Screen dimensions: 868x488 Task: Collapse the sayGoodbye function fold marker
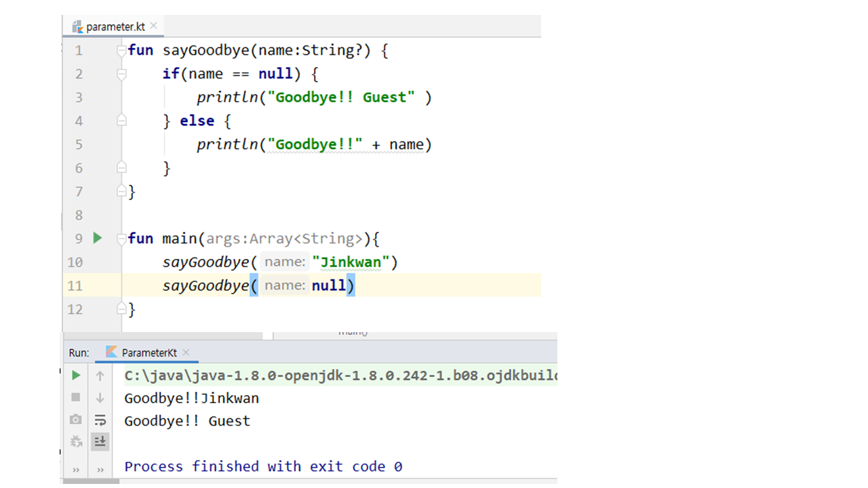pos(121,50)
